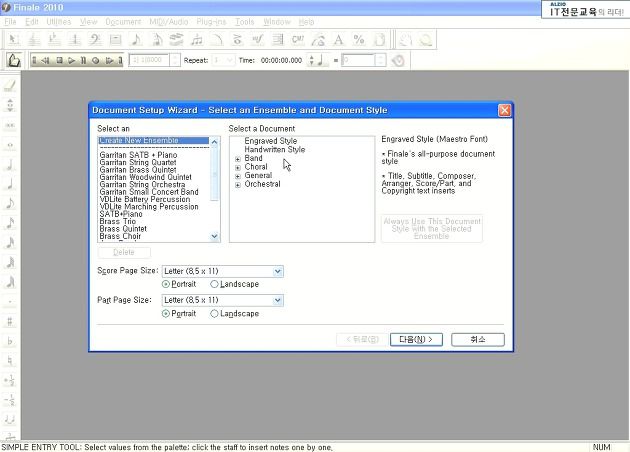Expand the Orchestral document style node
This screenshot has width=630, height=452.
coord(238,185)
